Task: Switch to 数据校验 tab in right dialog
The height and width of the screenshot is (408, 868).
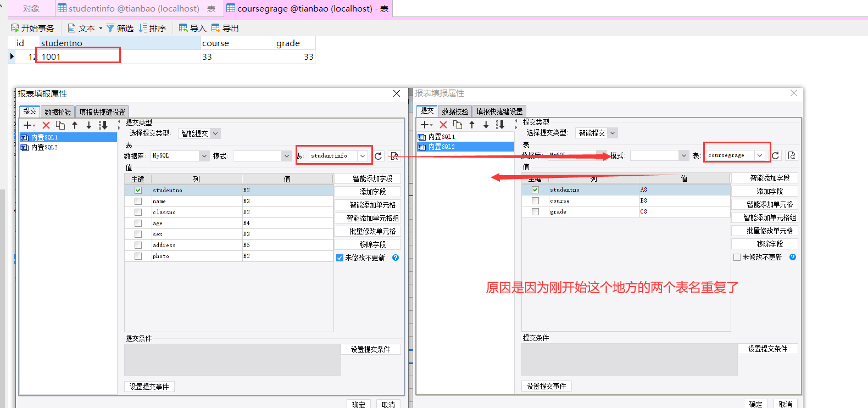Action: point(455,111)
